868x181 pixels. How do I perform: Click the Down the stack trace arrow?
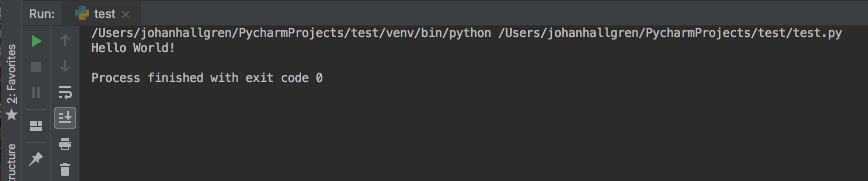[x=65, y=66]
